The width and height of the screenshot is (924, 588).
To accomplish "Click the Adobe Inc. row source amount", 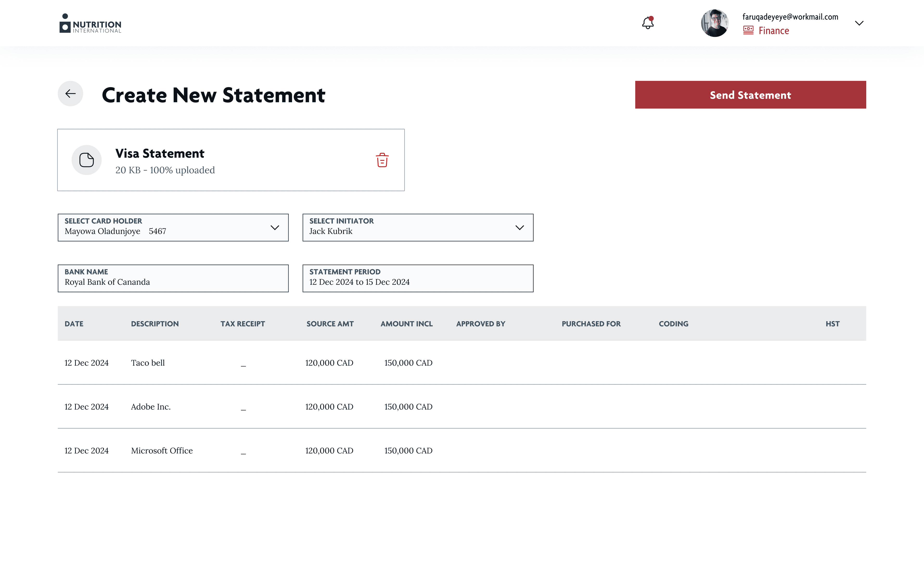I will pos(329,407).
